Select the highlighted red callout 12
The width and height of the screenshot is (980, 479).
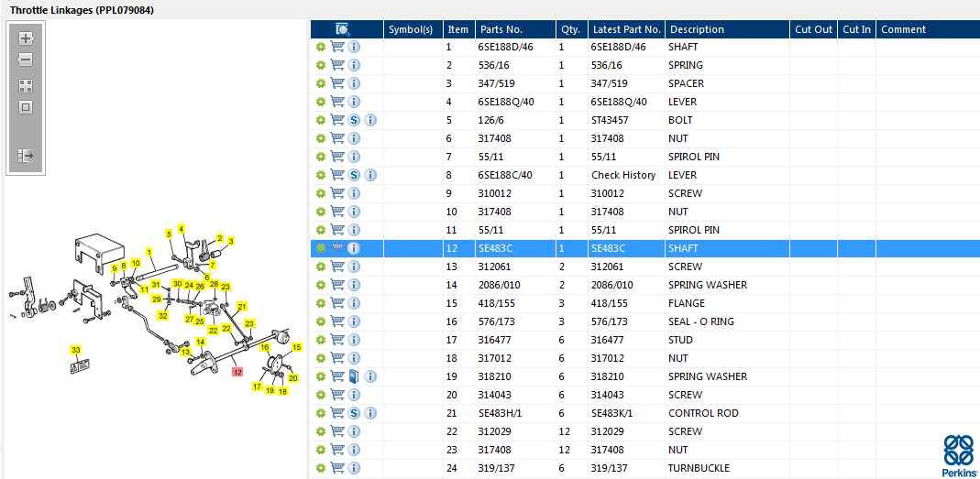point(237,372)
